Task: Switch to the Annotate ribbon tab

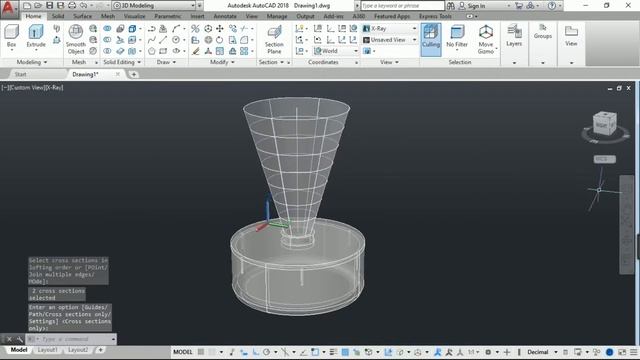Action: tap(225, 16)
